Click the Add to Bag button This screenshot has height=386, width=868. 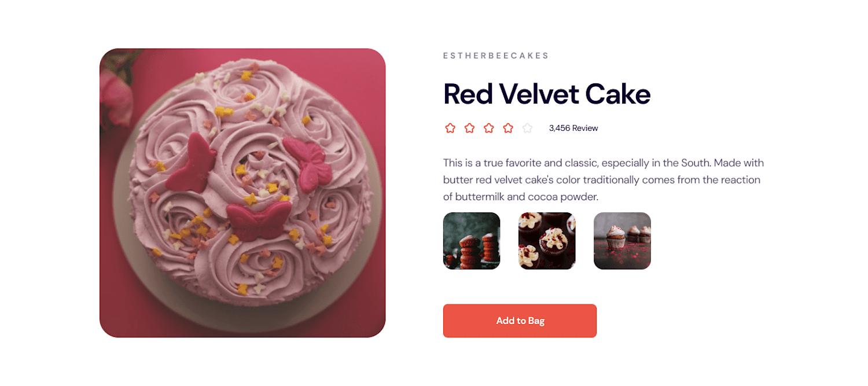(x=520, y=321)
